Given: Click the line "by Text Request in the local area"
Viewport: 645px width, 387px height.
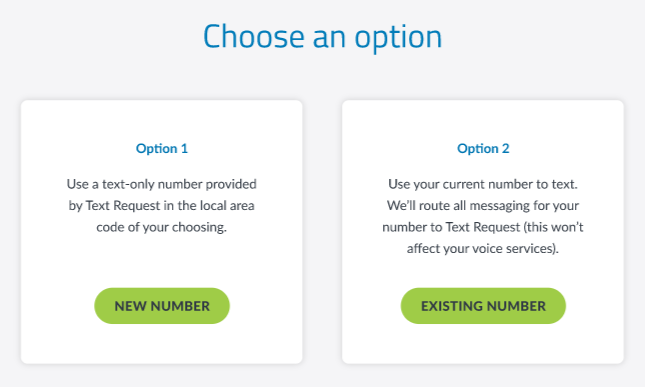Looking at the screenshot, I should click(x=162, y=206).
